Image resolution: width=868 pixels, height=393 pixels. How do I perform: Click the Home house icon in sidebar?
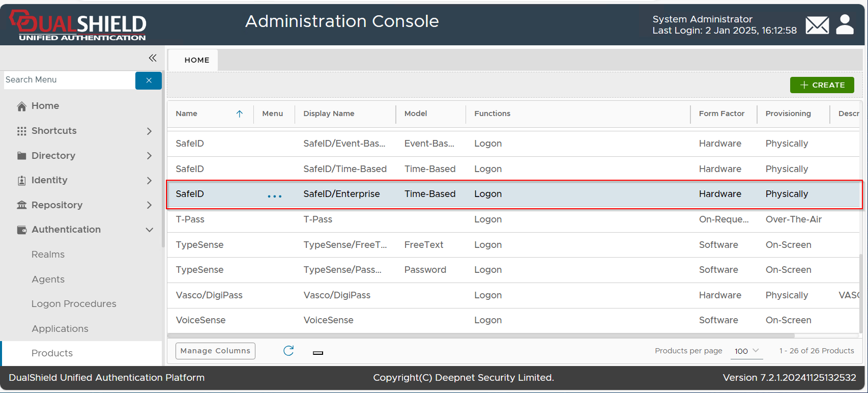click(x=22, y=106)
